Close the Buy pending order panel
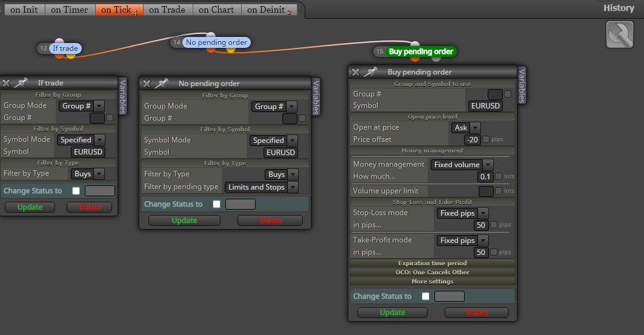This screenshot has width=644, height=335. 356,72
